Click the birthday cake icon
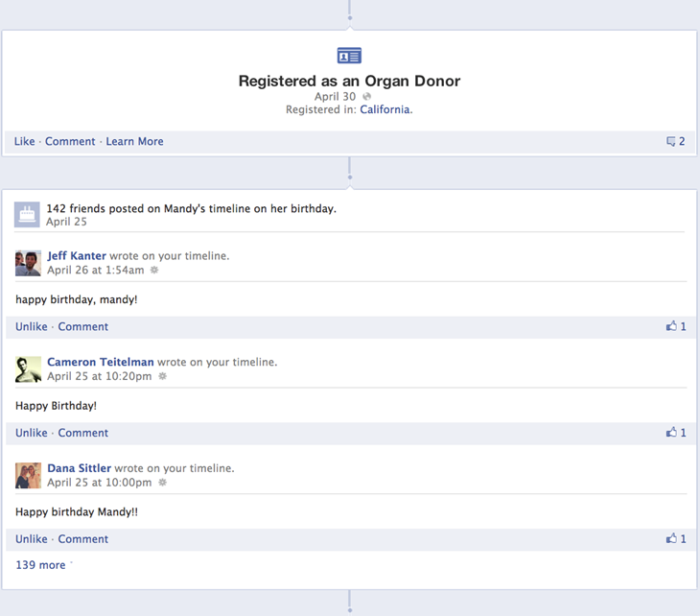The height and width of the screenshot is (616, 700). click(27, 214)
